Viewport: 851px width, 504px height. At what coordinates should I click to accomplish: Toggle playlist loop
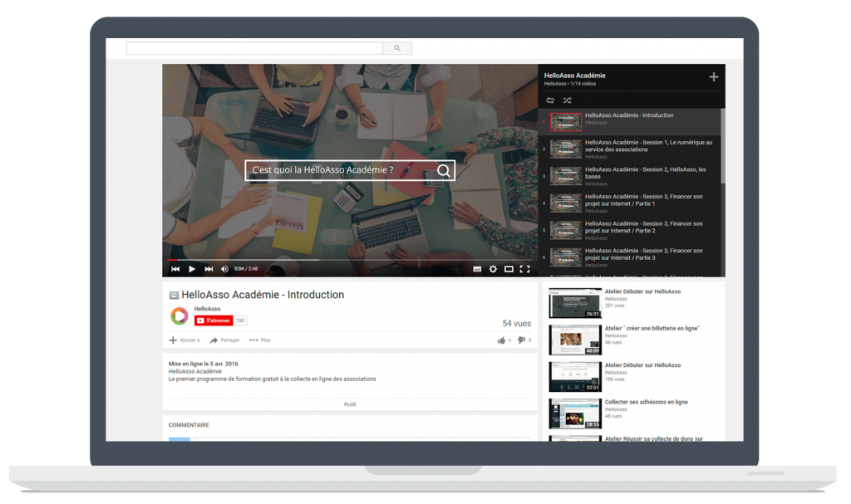[550, 100]
